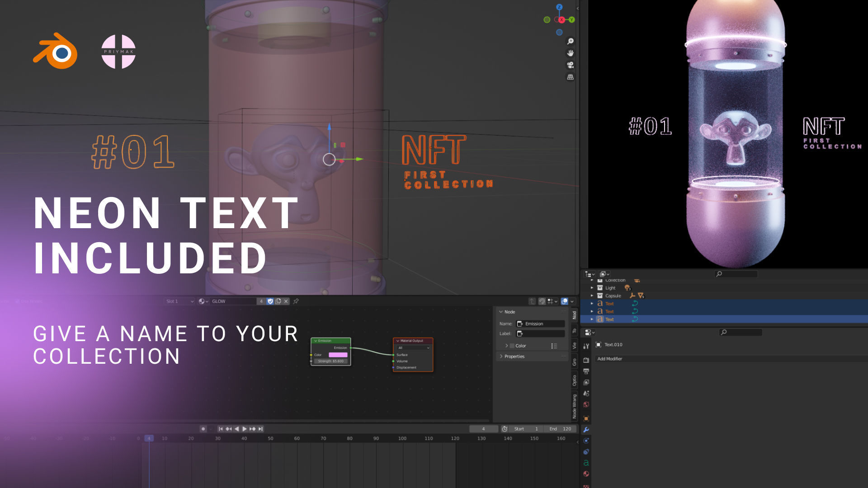Viewport: 868px width, 488px height.
Task: Open the Object Data text properties tab
Action: [586, 463]
